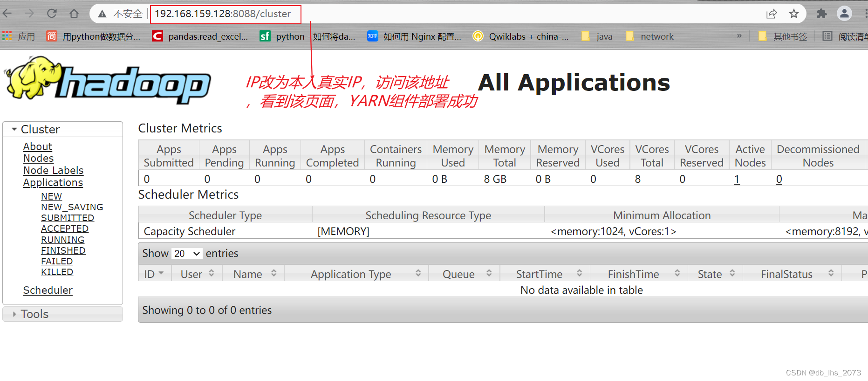Open the browser home page
Viewport: 868px width, 381px height.
(x=74, y=14)
